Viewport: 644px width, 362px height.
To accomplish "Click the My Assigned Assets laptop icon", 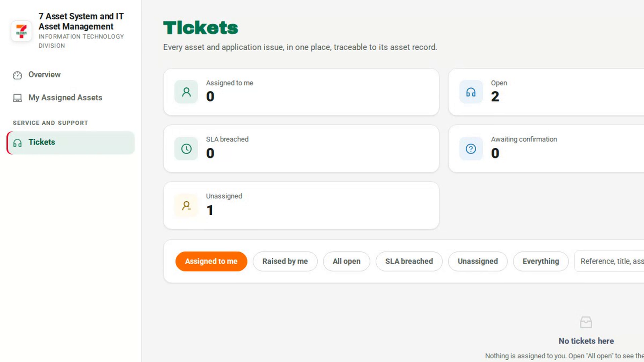I will click(x=17, y=98).
